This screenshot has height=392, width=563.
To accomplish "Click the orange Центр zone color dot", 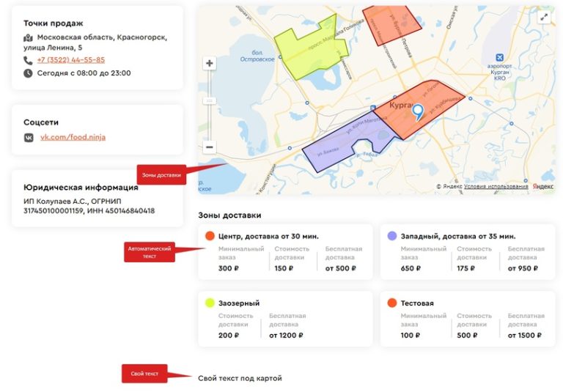I will click(210, 236).
